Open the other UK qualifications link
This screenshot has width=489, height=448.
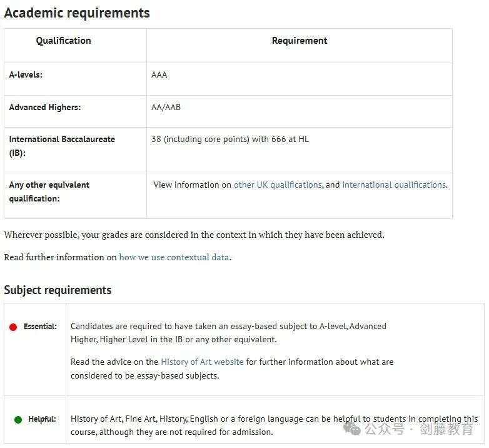(278, 185)
